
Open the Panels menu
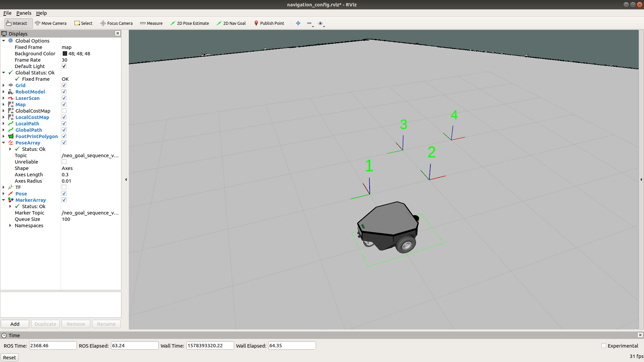tap(23, 13)
